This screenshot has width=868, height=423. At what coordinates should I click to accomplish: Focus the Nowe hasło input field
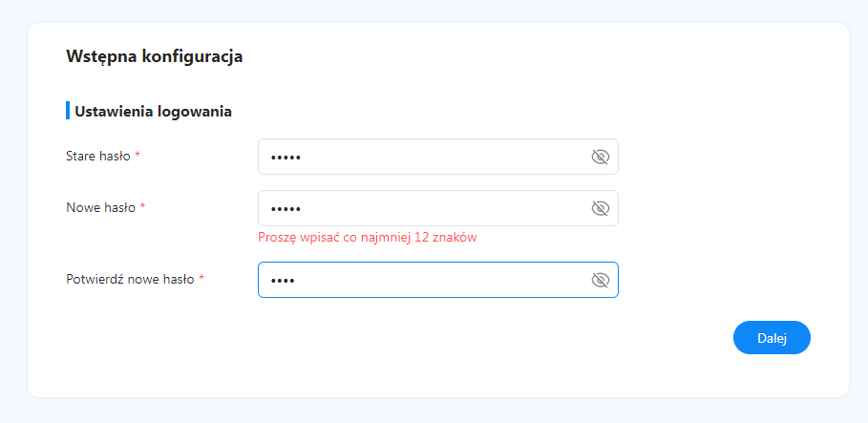tap(438, 208)
